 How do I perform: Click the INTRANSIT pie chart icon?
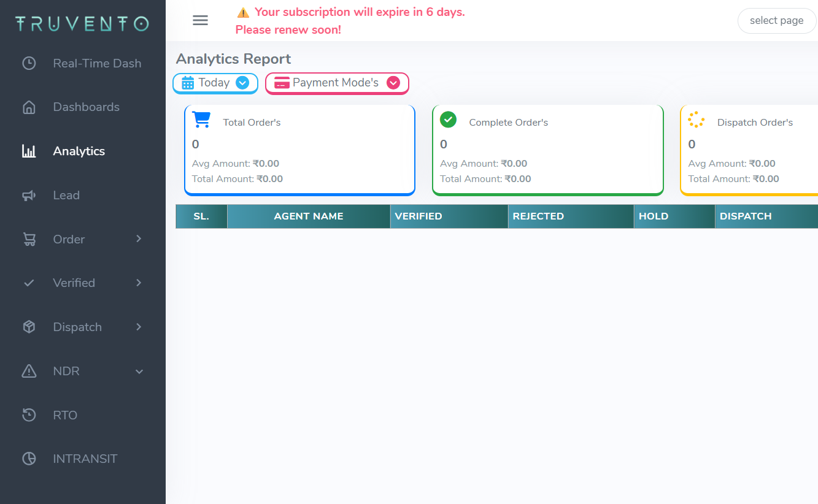click(29, 459)
